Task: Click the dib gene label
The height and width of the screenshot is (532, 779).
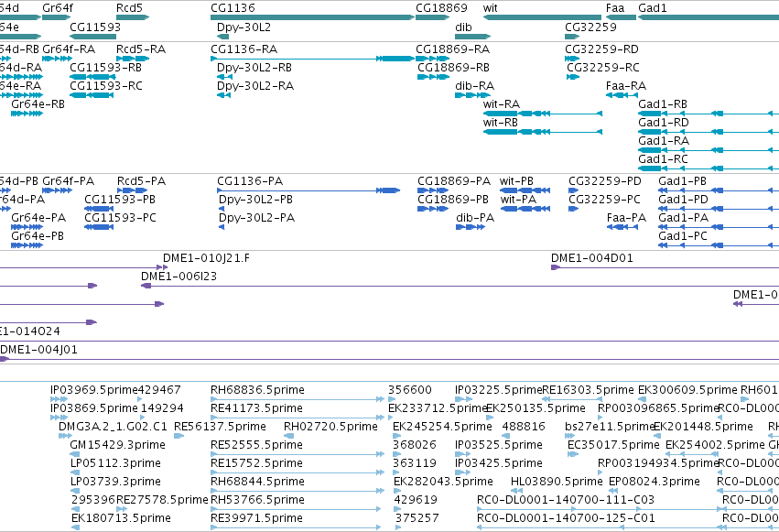Action: (x=463, y=27)
